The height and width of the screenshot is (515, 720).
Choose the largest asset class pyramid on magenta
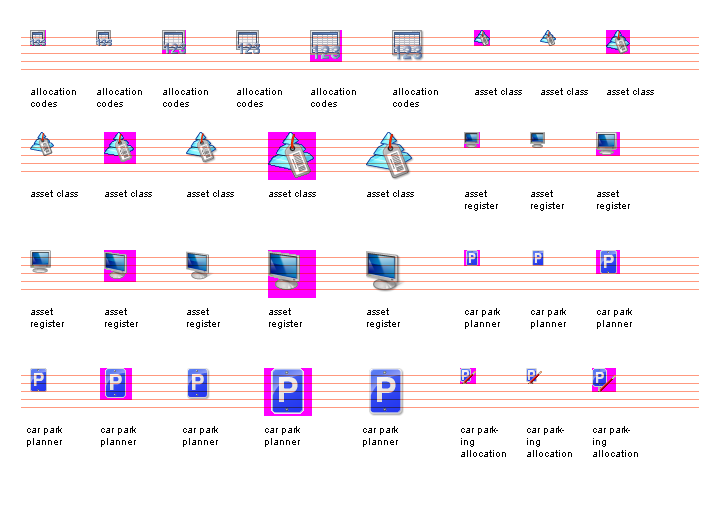coord(291,155)
